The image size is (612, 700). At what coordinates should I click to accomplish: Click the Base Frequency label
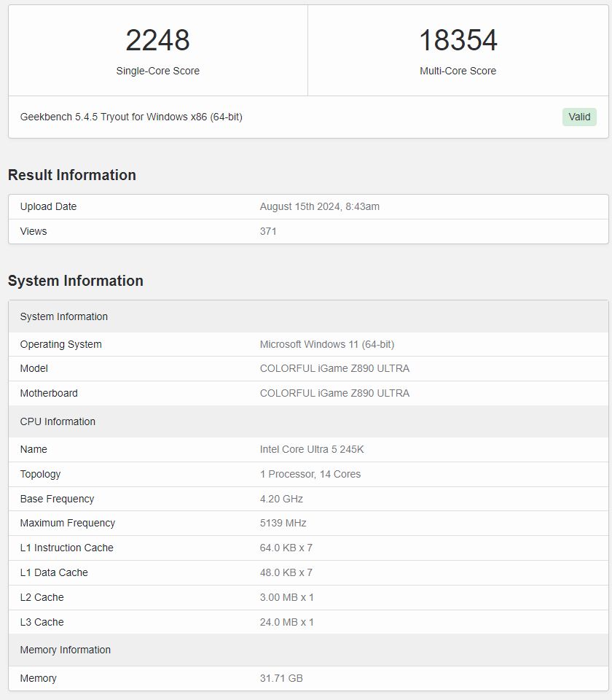(57, 499)
